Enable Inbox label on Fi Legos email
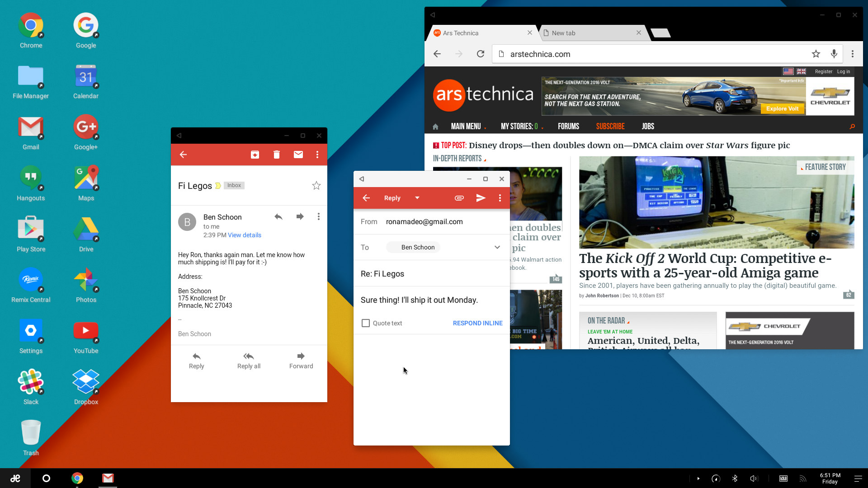This screenshot has width=868, height=488. pos(234,185)
